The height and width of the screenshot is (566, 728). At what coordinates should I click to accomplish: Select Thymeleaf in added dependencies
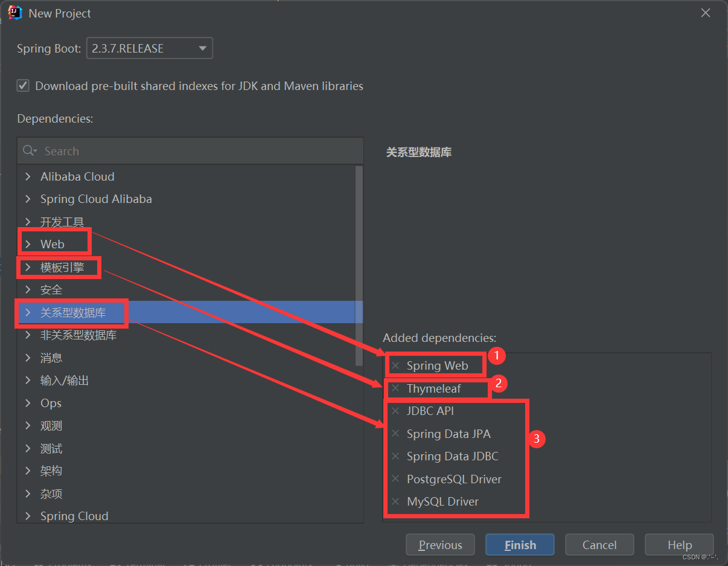coord(433,388)
